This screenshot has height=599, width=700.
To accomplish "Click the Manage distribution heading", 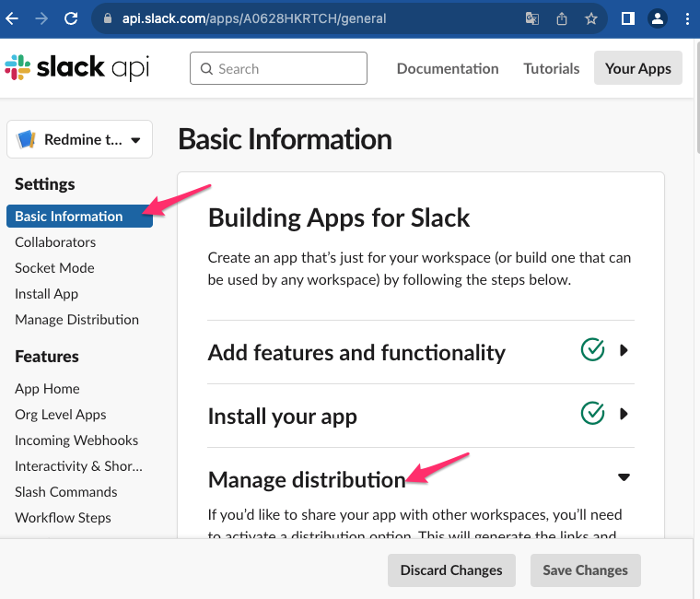I will pos(307,480).
